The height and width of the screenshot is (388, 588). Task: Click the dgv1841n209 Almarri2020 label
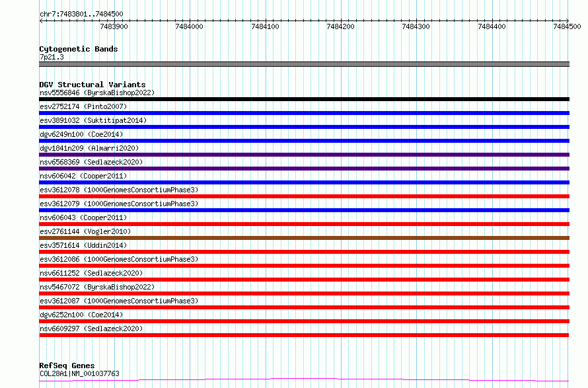coord(89,148)
